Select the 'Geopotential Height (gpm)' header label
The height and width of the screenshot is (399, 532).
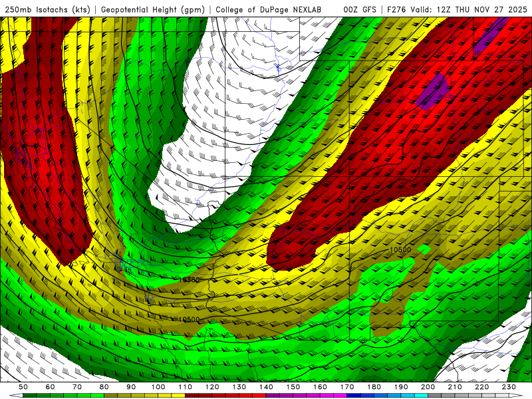coord(153,9)
